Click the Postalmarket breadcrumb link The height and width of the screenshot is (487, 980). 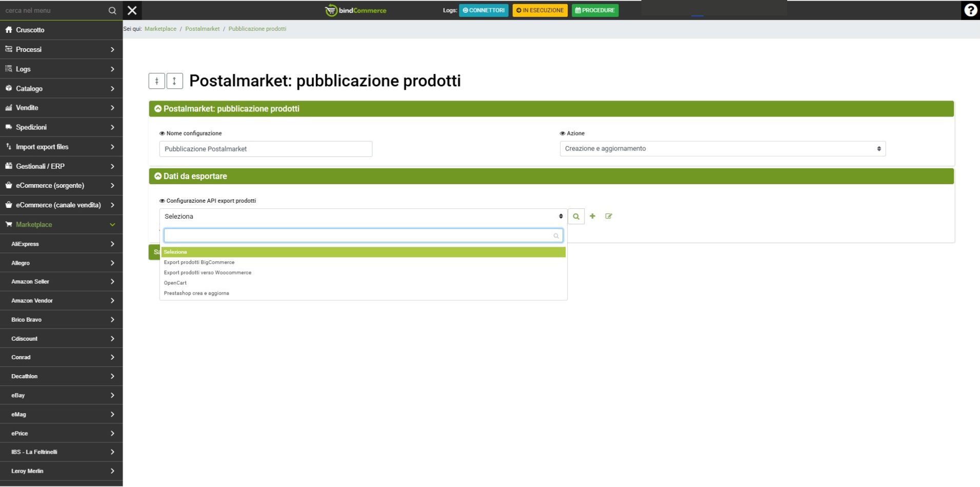pos(202,29)
